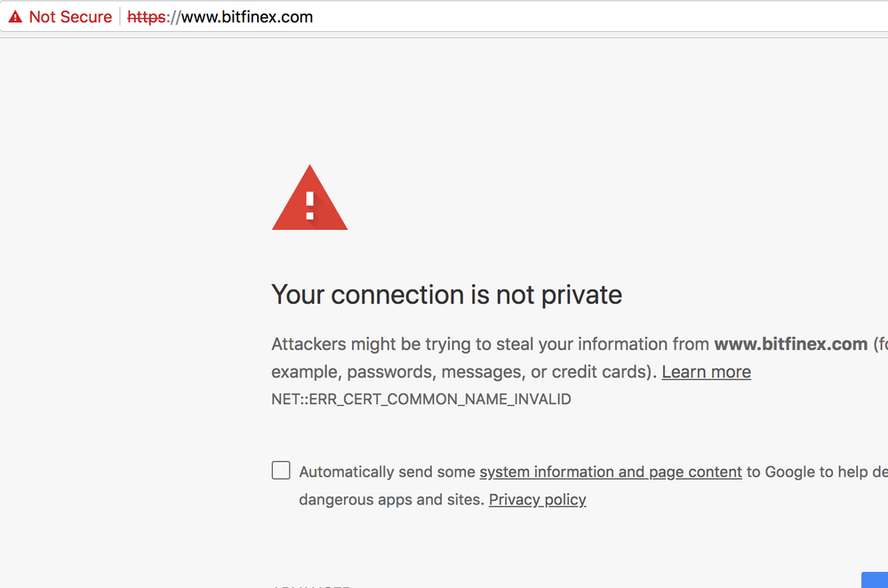Open the "Privacy policy" link
Image resolution: width=888 pixels, height=588 pixels.
coord(537,499)
